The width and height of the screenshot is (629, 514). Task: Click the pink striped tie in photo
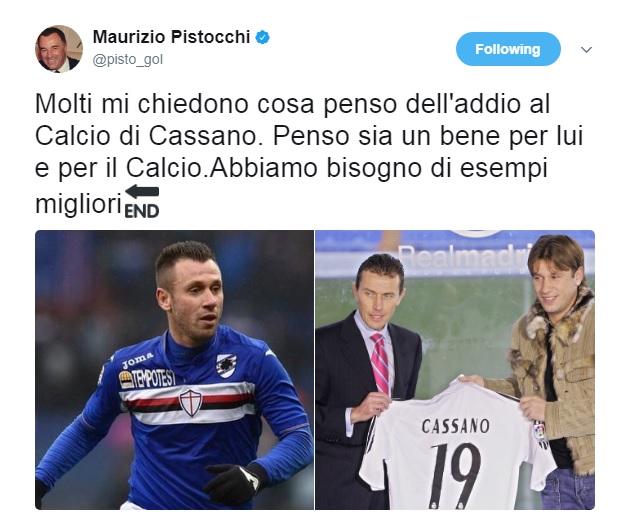pyautogui.click(x=380, y=363)
